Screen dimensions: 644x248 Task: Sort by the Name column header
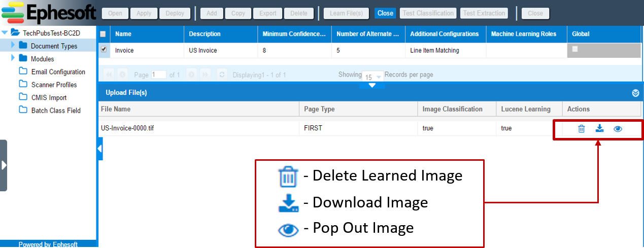pyautogui.click(x=147, y=34)
